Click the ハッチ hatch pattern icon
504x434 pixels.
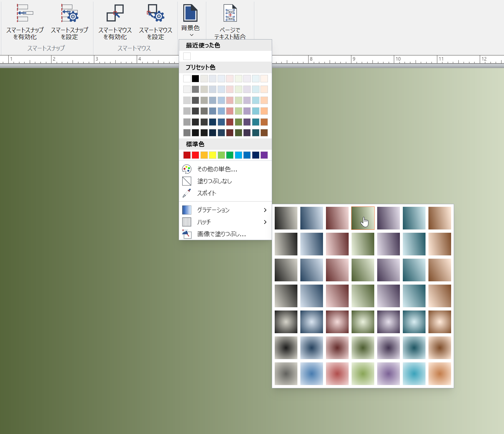click(187, 222)
